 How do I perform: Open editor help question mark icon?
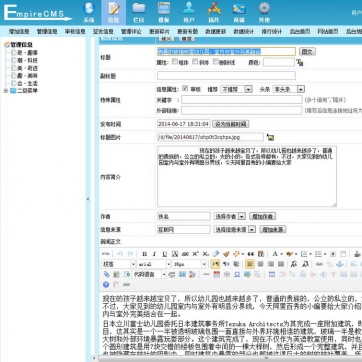pos(106,285)
